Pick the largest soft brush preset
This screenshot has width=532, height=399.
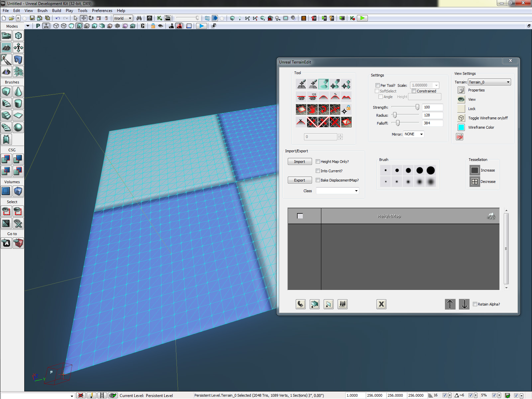[431, 182]
